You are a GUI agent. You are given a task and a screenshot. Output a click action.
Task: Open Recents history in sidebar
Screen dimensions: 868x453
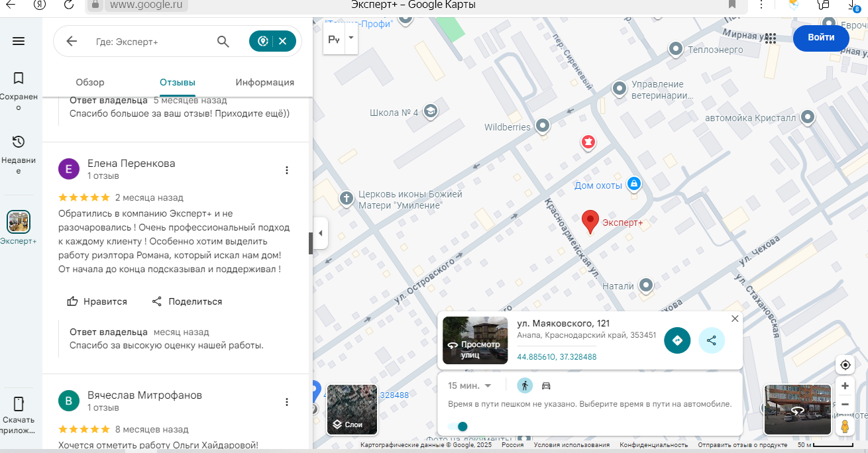[x=19, y=142]
